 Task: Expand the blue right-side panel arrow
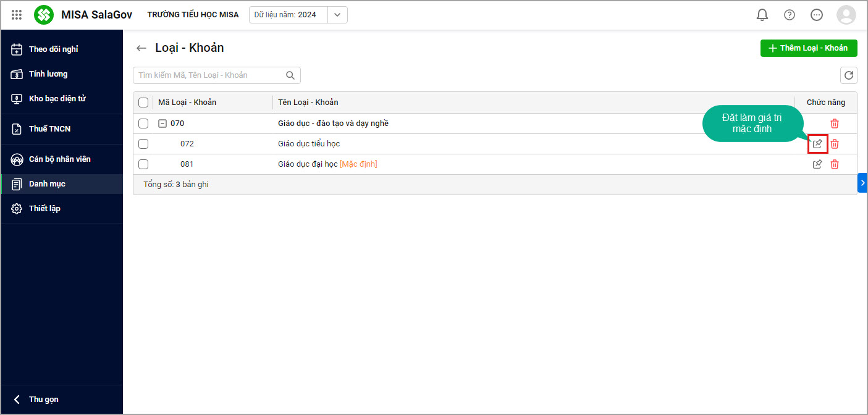tap(862, 183)
